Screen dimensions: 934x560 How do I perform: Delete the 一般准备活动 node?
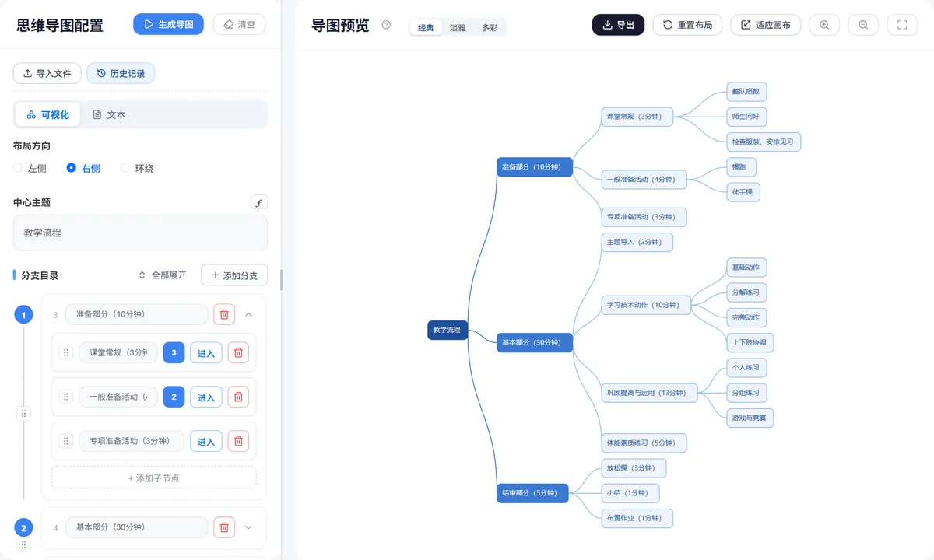[238, 397]
